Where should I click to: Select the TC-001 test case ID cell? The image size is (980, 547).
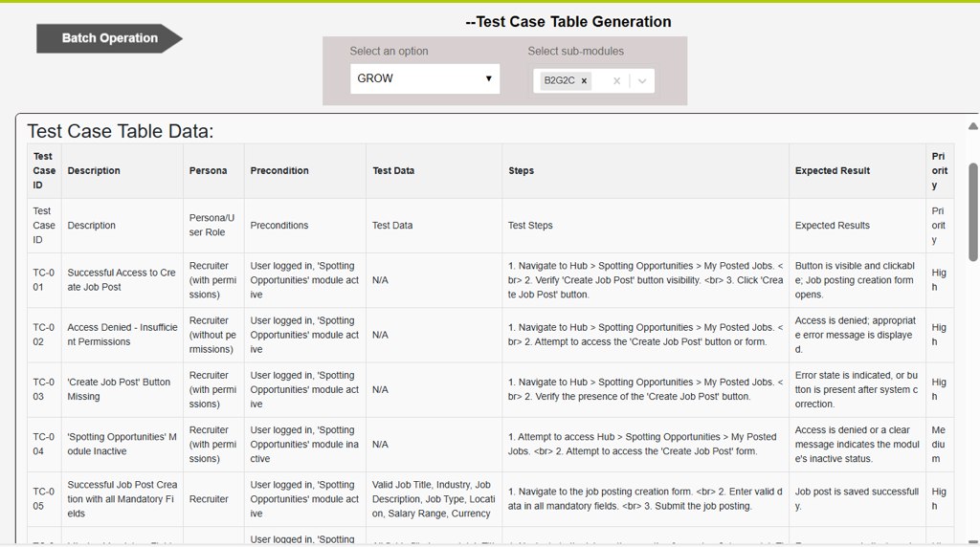coord(44,280)
